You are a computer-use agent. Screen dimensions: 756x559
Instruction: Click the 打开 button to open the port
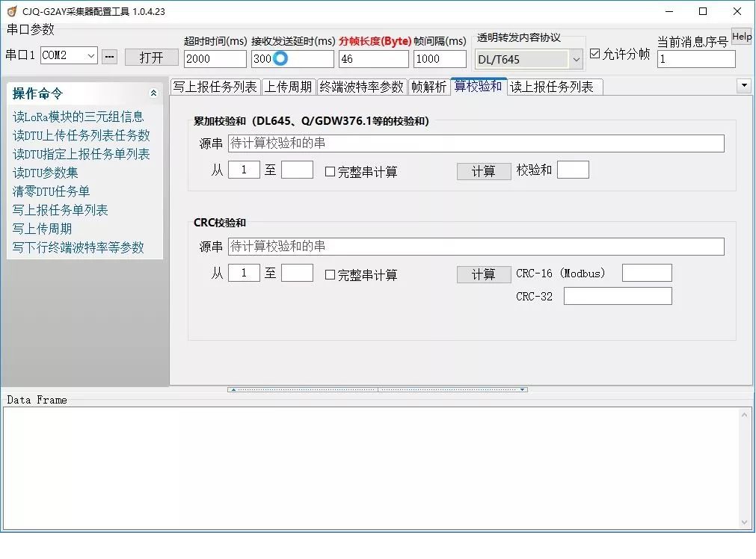[151, 57]
